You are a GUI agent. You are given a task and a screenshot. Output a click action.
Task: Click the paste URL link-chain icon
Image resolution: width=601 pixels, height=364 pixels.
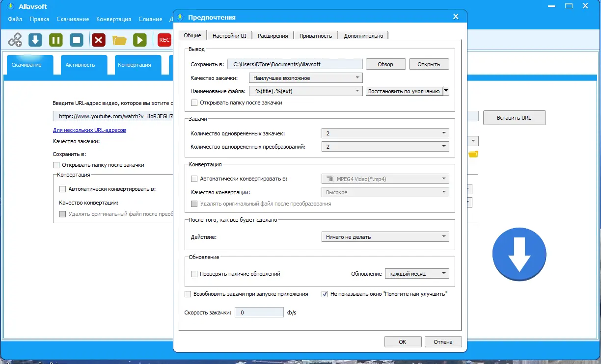click(x=15, y=40)
